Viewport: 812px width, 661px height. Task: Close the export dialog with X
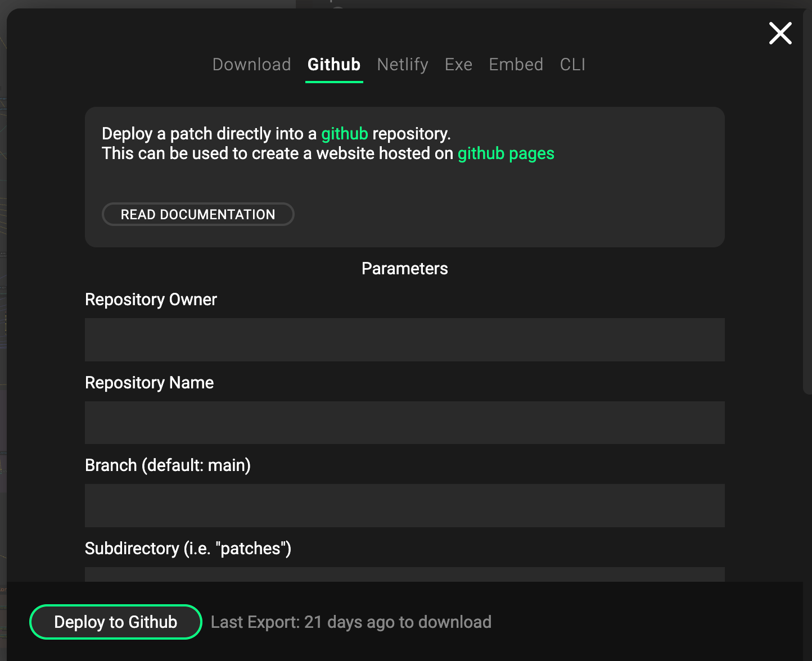tap(781, 33)
